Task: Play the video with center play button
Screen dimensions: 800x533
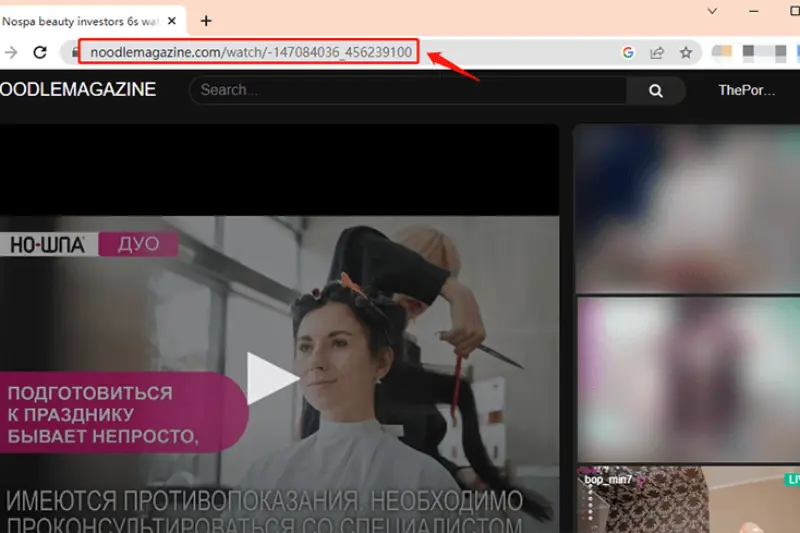Action: [272, 378]
